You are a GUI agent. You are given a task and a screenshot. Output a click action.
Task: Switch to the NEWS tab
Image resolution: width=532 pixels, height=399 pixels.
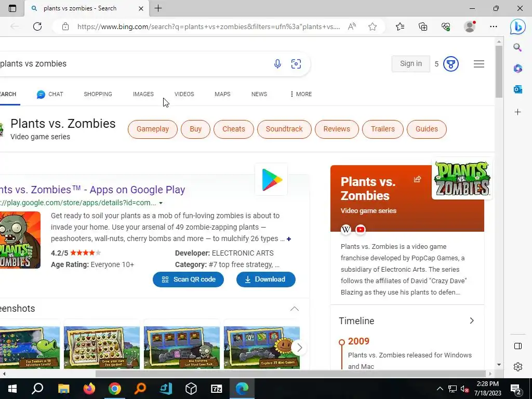259,95
